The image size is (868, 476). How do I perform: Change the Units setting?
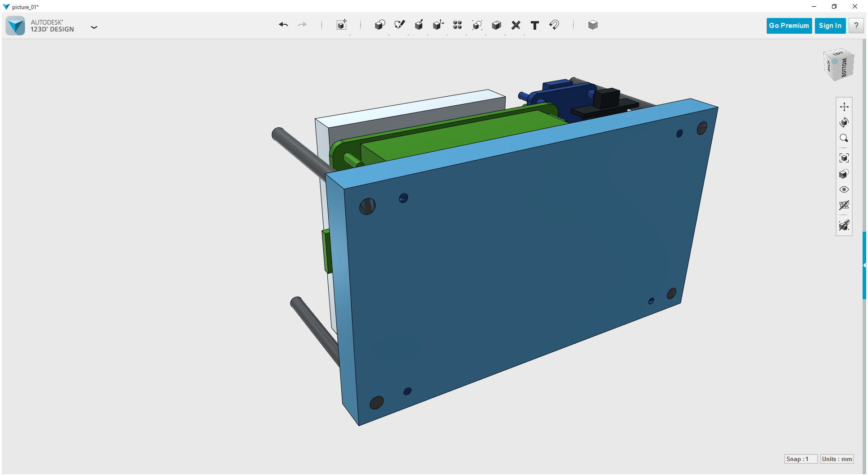(836, 459)
